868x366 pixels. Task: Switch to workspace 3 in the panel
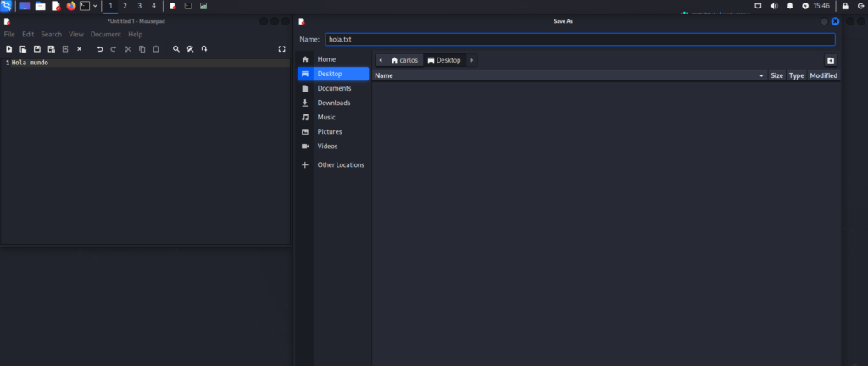[x=139, y=6]
